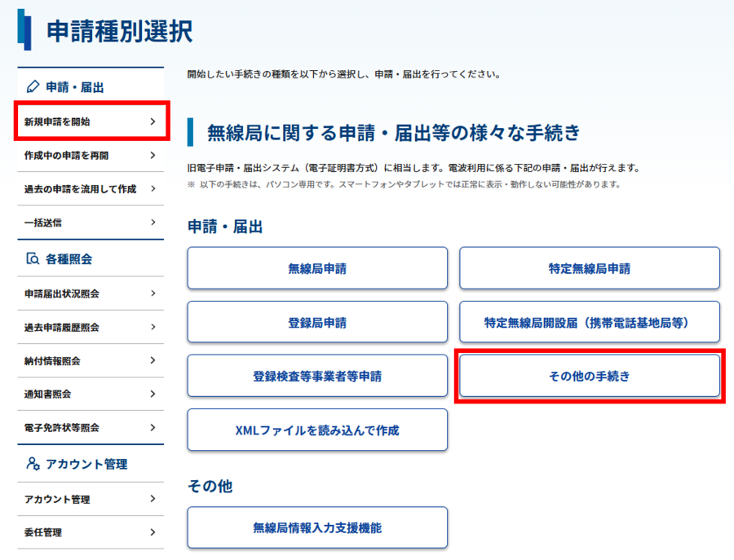Click XMLファイルを読み込んで作成 button

coord(317,430)
